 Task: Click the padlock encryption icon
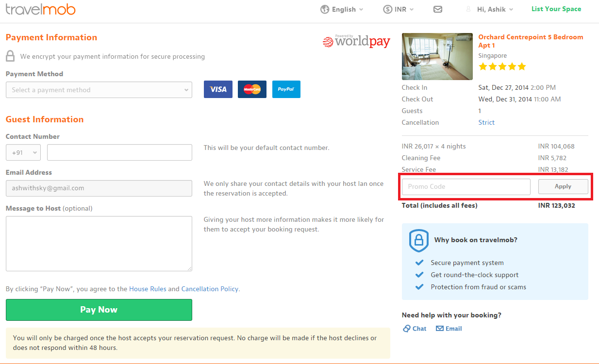[10, 56]
